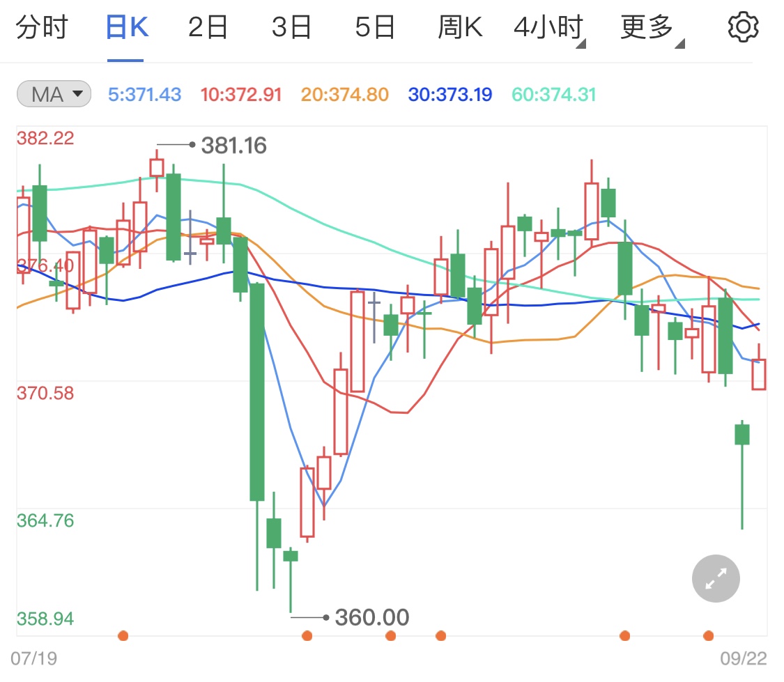Select the MA5 value 371.43
Screen dimensions: 784x682
pyautogui.click(x=144, y=94)
